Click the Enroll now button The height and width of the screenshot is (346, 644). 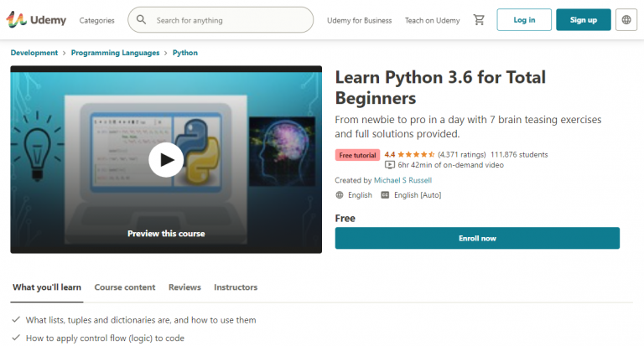(x=477, y=238)
